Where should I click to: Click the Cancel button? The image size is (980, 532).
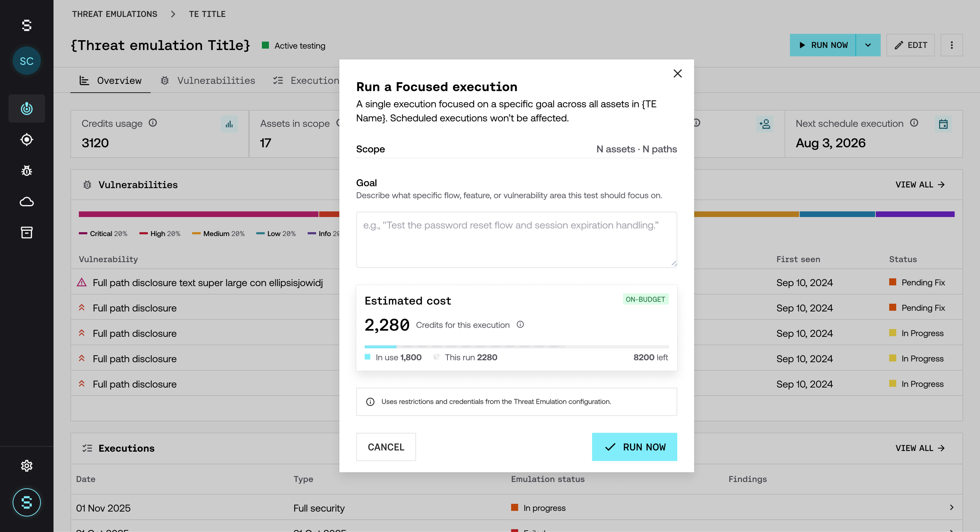click(386, 447)
